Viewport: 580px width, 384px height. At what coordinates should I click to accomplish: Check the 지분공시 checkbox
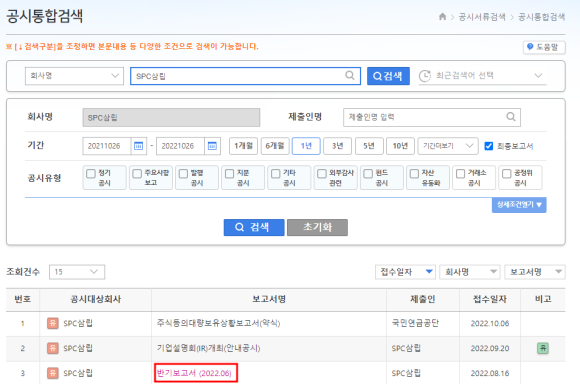229,173
